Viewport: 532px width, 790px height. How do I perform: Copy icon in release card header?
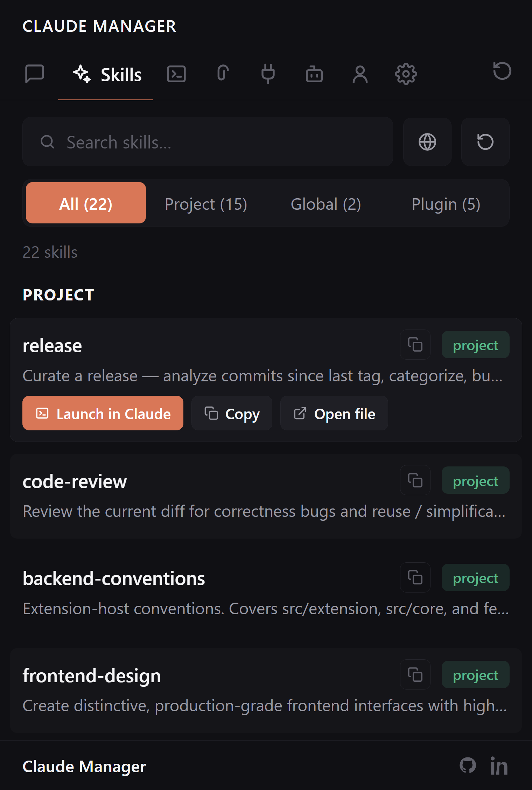415,345
